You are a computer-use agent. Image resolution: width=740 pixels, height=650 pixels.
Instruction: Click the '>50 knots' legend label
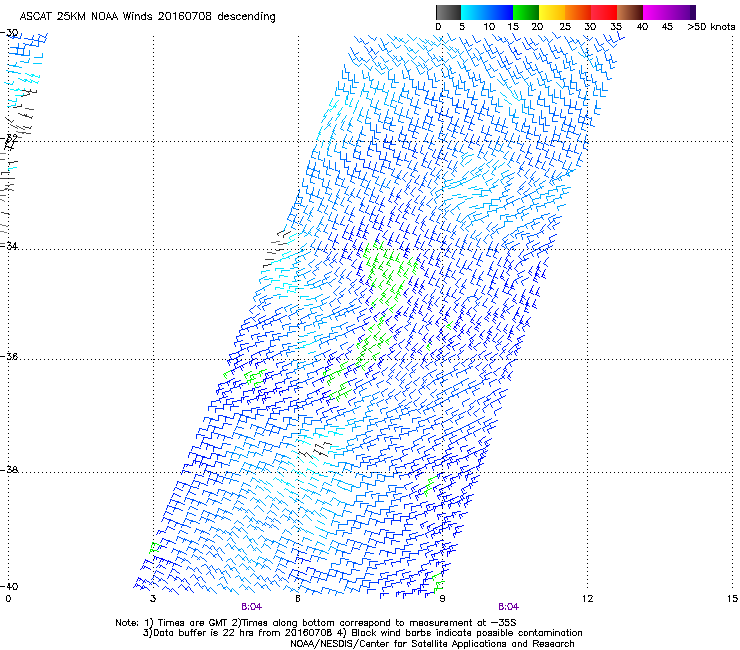(x=711, y=27)
